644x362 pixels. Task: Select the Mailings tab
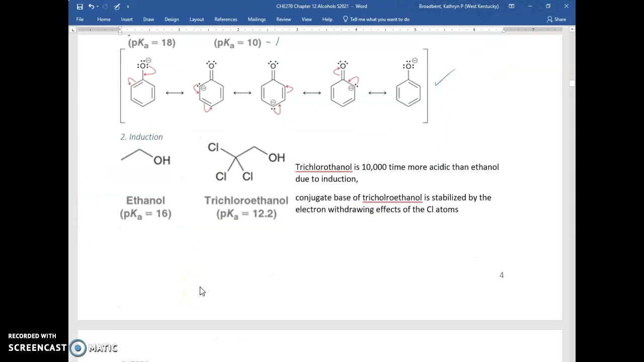point(257,20)
